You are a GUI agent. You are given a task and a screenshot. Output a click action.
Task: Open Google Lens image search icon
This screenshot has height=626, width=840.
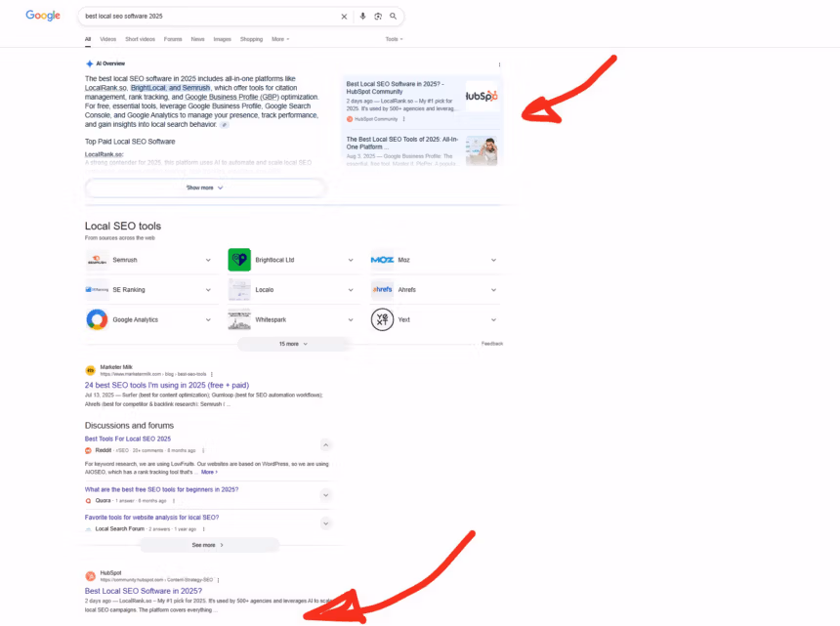378,17
